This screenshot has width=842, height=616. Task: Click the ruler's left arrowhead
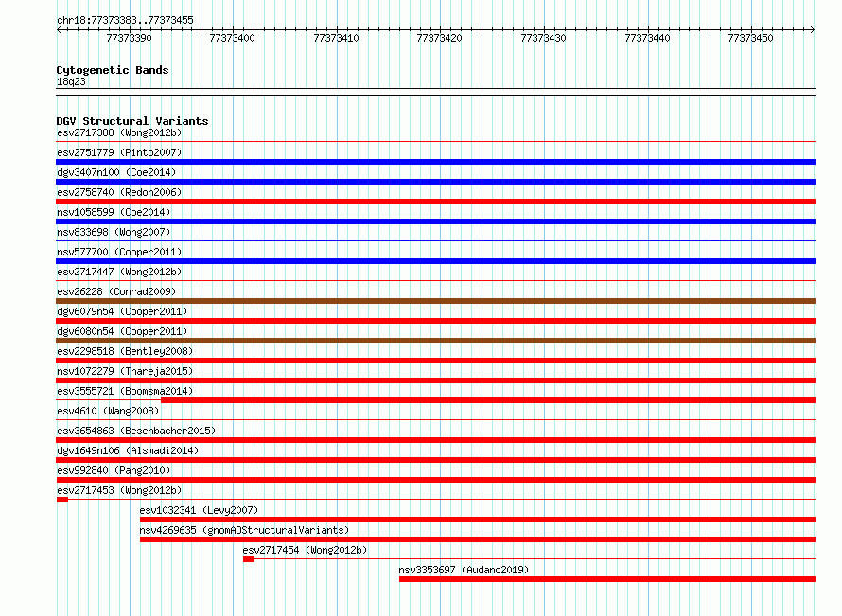[x=59, y=29]
